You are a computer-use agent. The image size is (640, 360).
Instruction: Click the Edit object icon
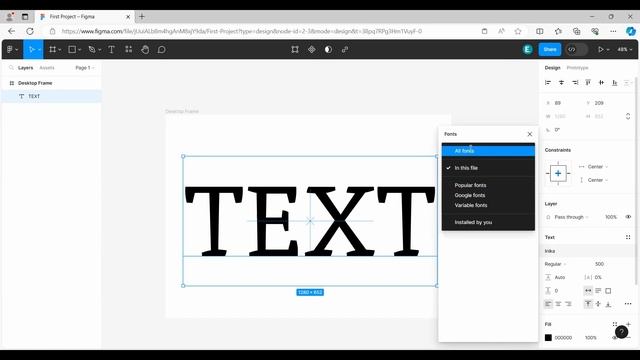click(x=295, y=49)
